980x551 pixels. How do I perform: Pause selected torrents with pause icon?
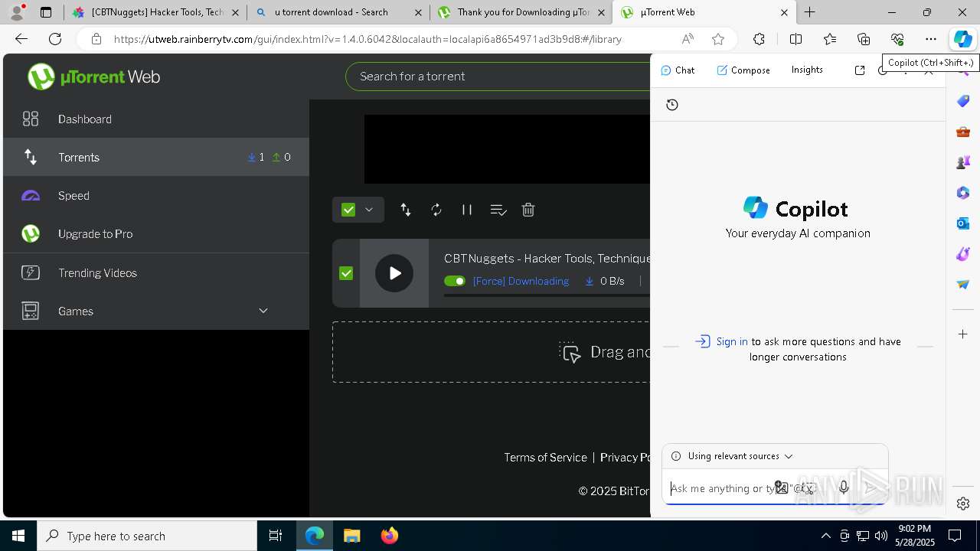[x=467, y=210]
